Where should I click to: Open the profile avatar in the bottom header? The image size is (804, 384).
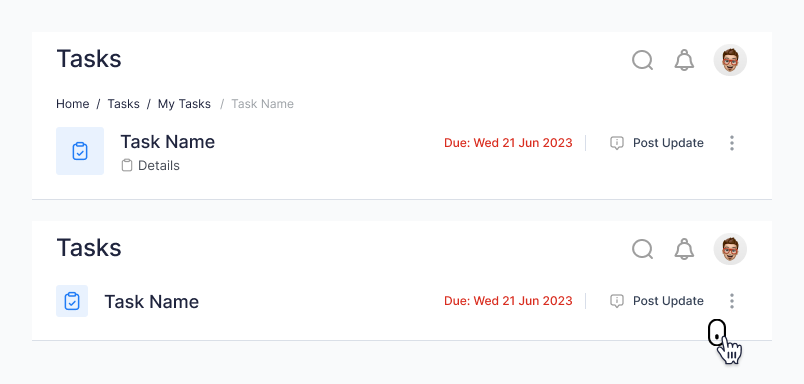tap(730, 249)
